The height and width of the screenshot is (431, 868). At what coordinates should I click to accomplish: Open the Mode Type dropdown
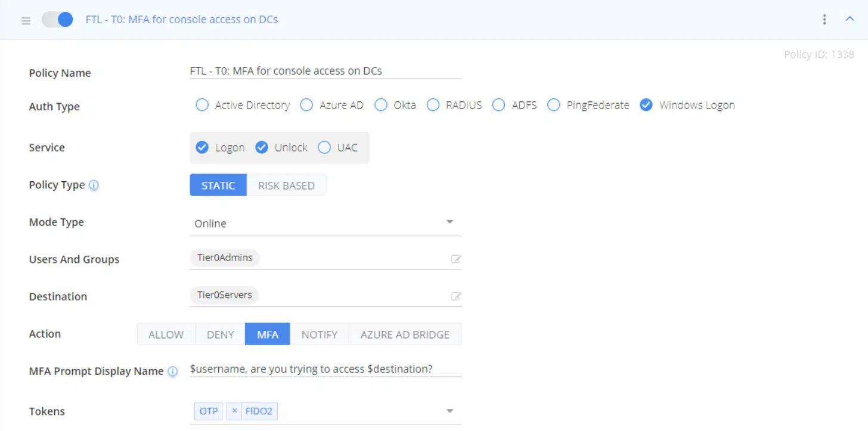pos(449,222)
